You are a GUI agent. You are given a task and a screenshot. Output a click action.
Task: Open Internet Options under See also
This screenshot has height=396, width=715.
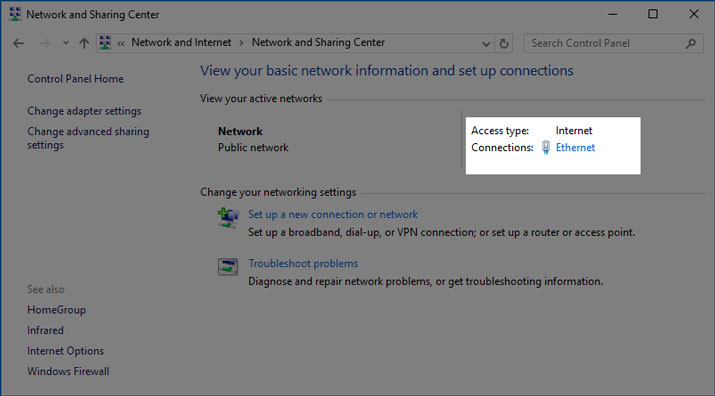(x=66, y=351)
